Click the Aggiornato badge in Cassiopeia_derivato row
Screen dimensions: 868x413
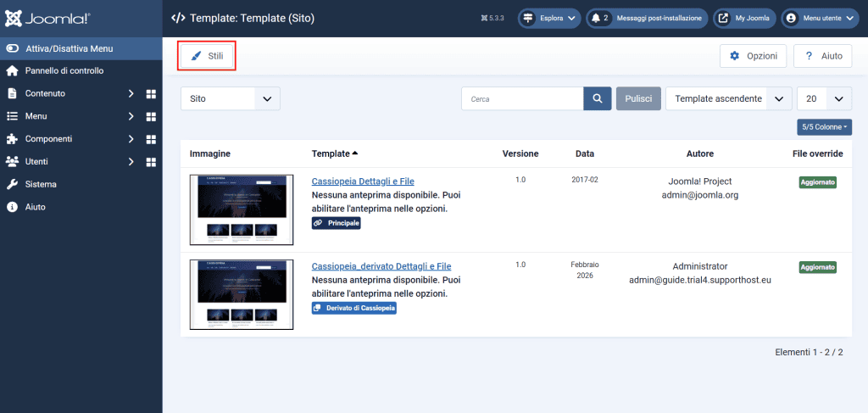(x=818, y=267)
